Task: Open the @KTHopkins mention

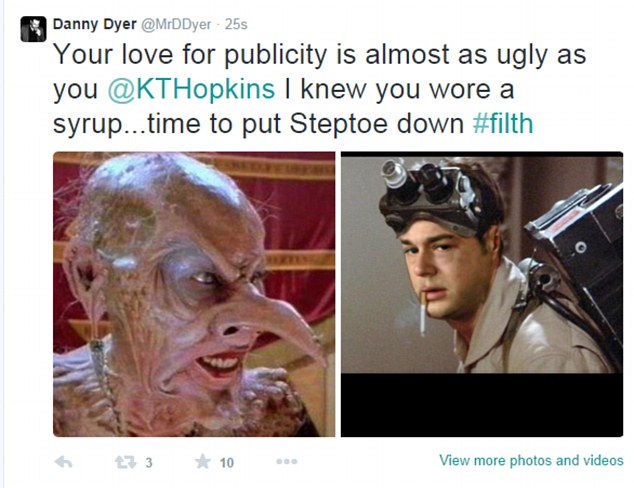Action: pos(191,89)
